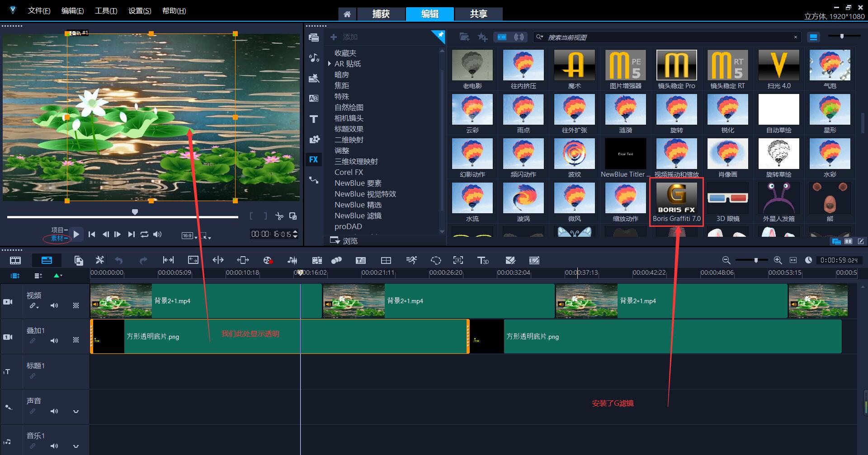This screenshot has height=455, width=868.
Task: Toggle audio filter display button
Action: point(519,37)
